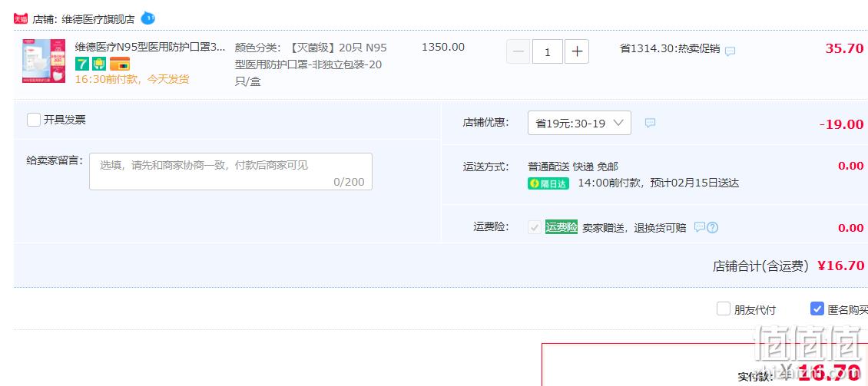Focus the 给卖家留言 message box
868x386 pixels.
click(x=231, y=171)
